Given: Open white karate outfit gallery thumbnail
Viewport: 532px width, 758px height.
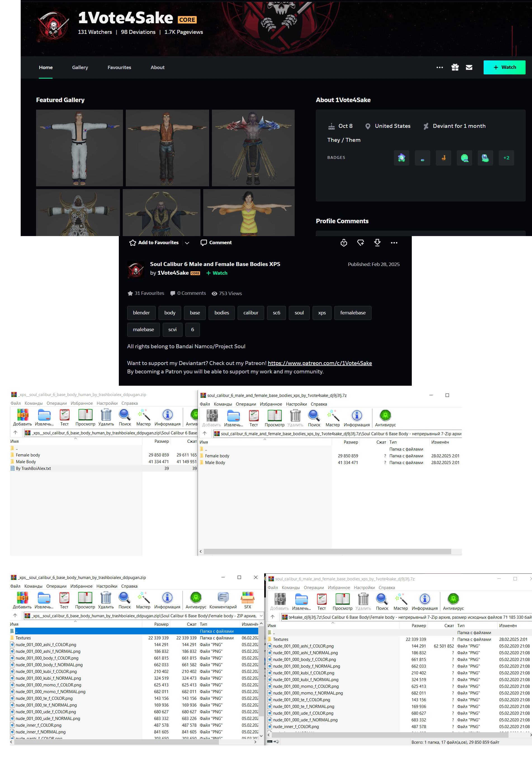Looking at the screenshot, I should coord(80,148).
